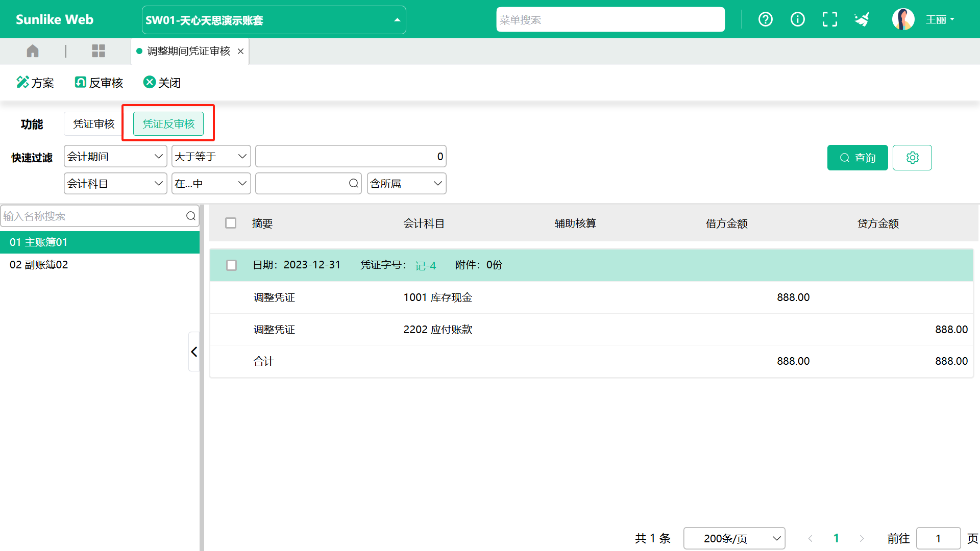Select the 调整期间凭证审核 page tab
Screen dimensions: 980x551
tap(189, 51)
